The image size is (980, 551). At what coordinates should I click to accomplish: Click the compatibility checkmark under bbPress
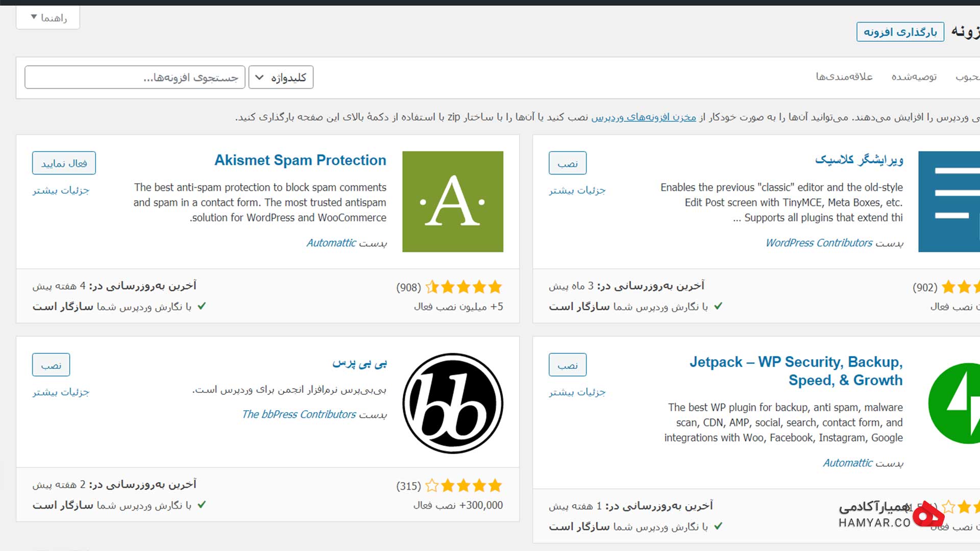pyautogui.click(x=202, y=505)
